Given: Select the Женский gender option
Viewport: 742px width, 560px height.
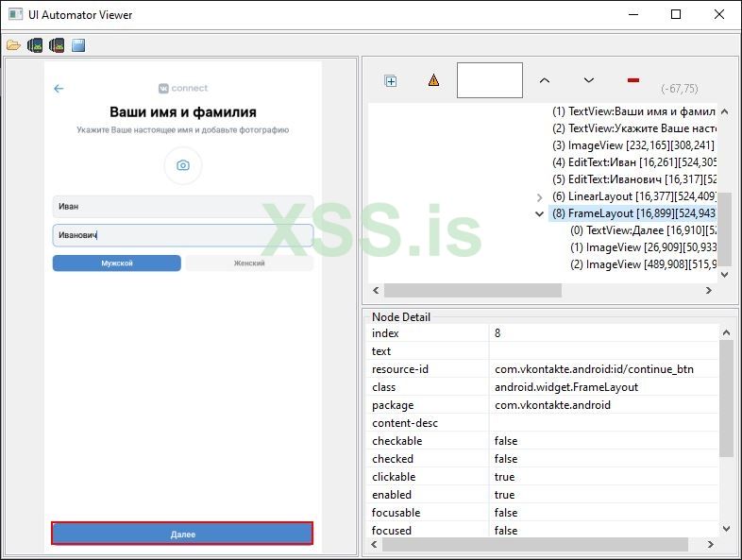Looking at the screenshot, I should 249,263.
